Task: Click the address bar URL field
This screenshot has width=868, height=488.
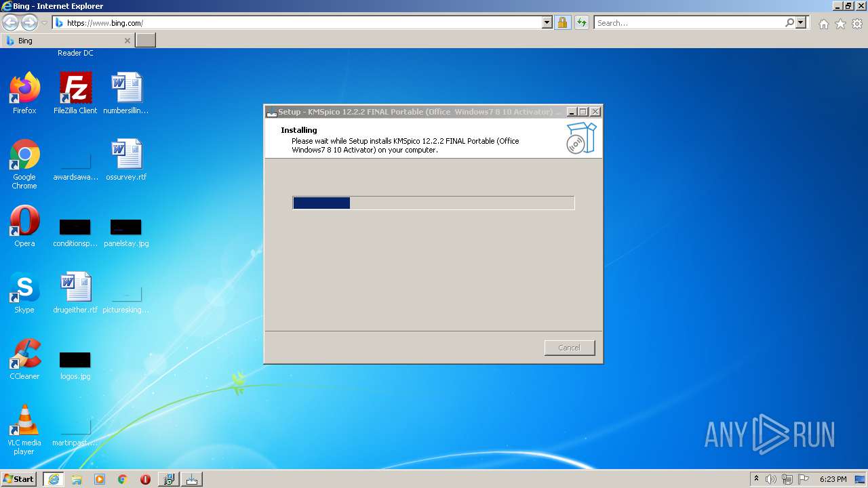Action: (302, 22)
